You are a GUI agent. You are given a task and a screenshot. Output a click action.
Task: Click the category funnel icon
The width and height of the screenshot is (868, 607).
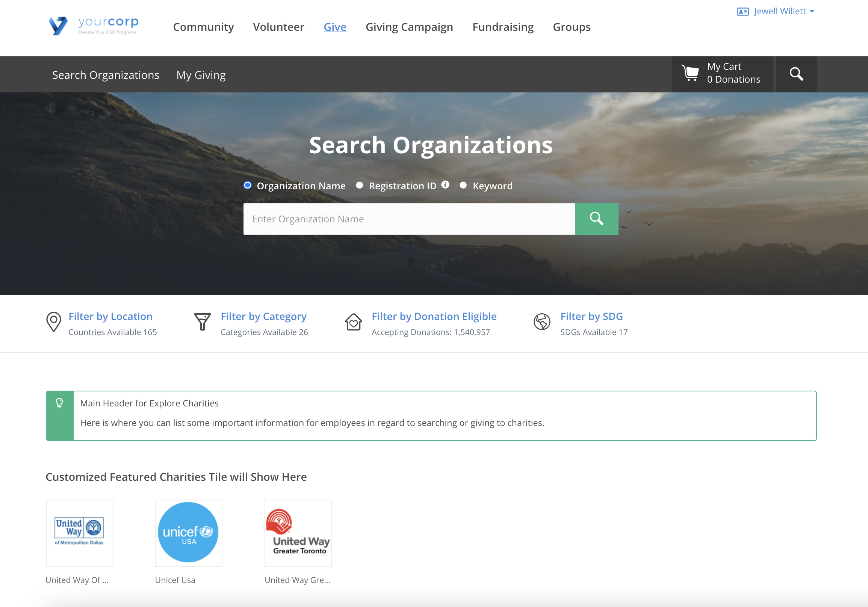(202, 322)
